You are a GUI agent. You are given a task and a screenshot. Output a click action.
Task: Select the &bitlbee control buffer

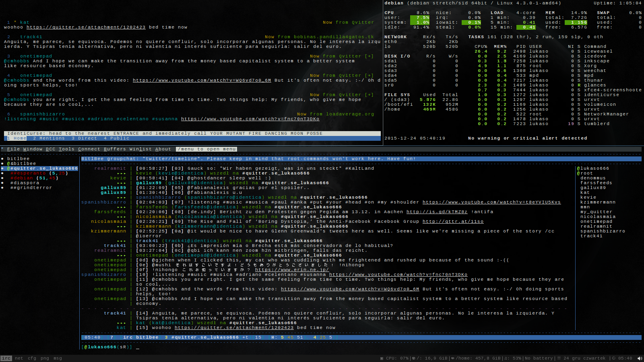[x=21, y=164]
